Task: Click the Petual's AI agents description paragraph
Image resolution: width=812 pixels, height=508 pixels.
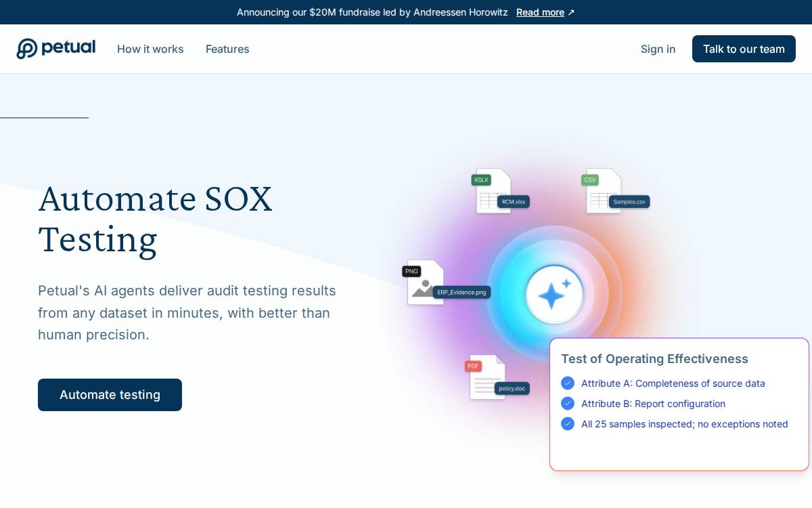Action: click(x=187, y=313)
